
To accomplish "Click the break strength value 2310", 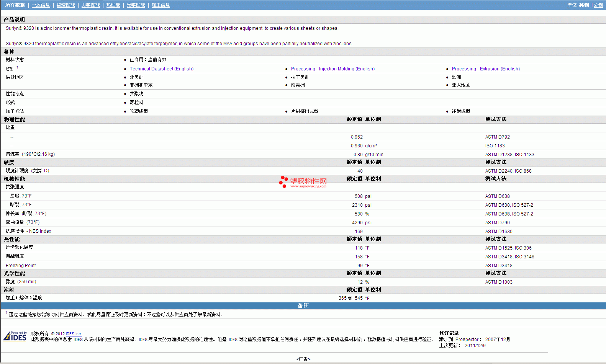I will (x=357, y=205).
